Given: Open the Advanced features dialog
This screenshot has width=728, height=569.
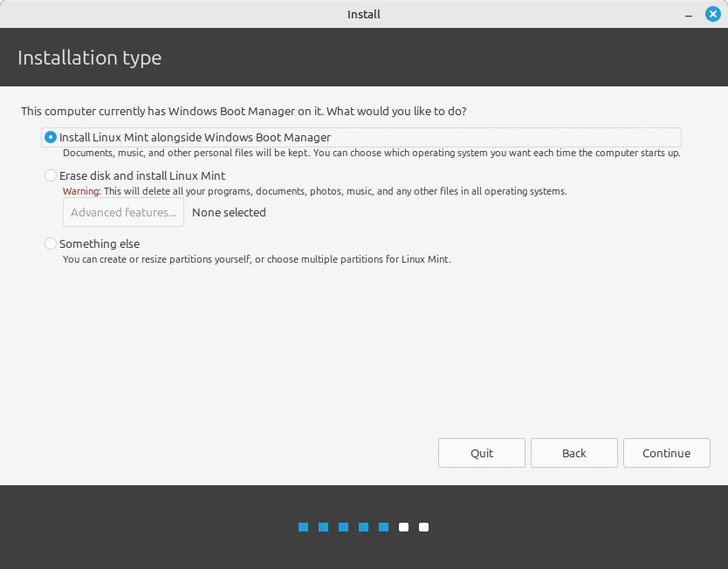Looking at the screenshot, I should (122, 212).
